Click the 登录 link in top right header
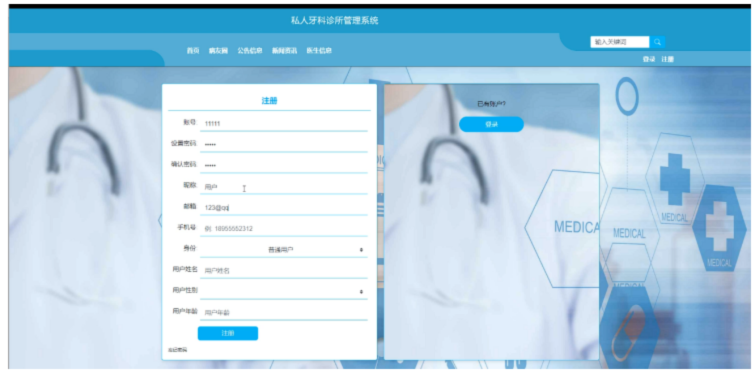755x372 pixels. tap(649, 59)
